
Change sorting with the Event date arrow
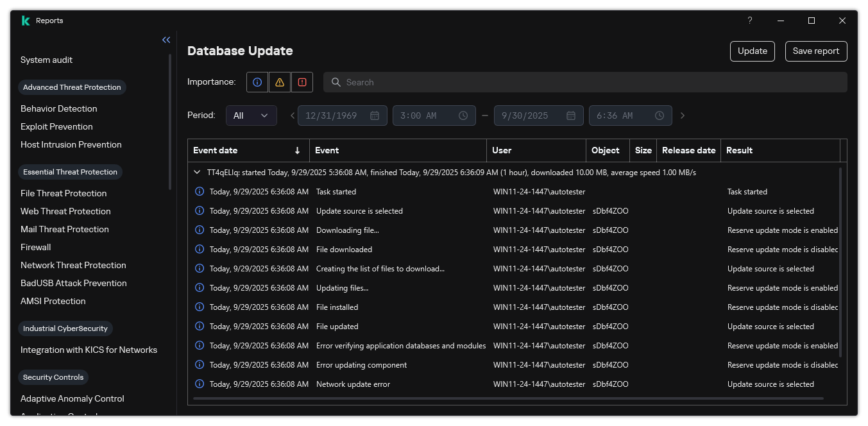tap(297, 150)
